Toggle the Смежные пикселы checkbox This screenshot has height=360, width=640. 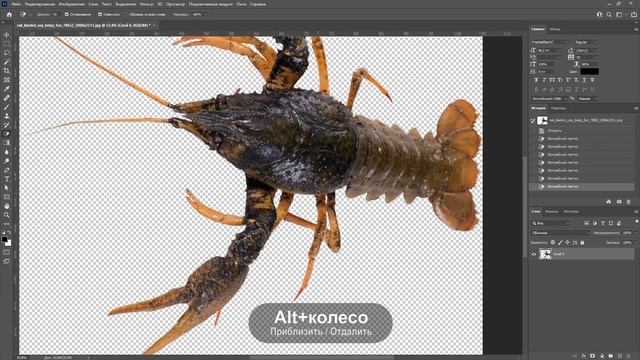pos(100,14)
